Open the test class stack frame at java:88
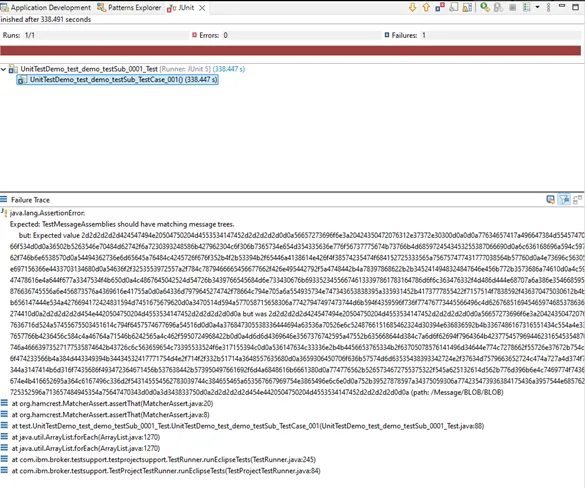585x488 pixels. [248, 426]
